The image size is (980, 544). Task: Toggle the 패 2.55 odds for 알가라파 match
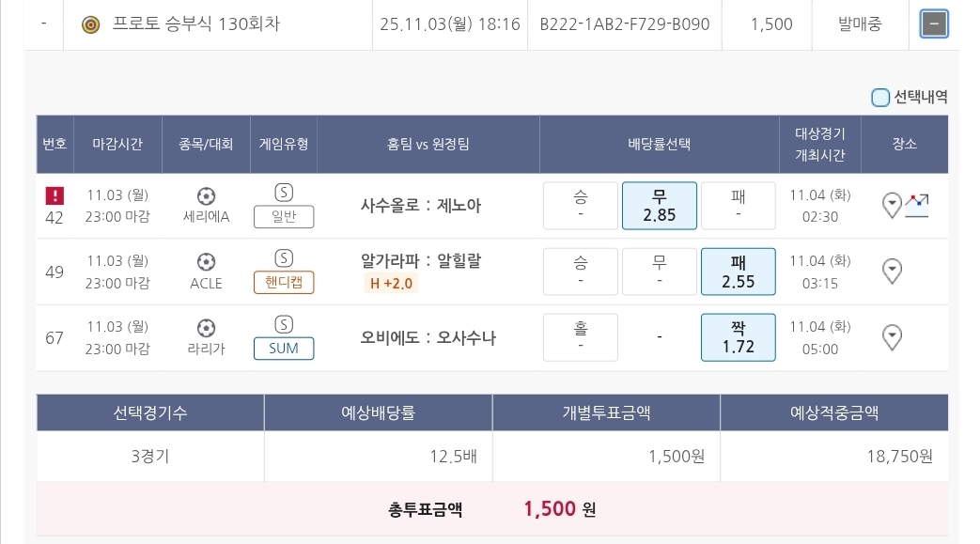[738, 272]
